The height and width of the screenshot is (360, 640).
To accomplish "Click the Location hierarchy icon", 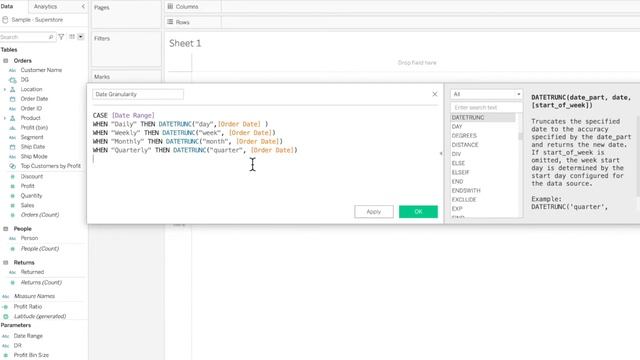I will (12, 89).
